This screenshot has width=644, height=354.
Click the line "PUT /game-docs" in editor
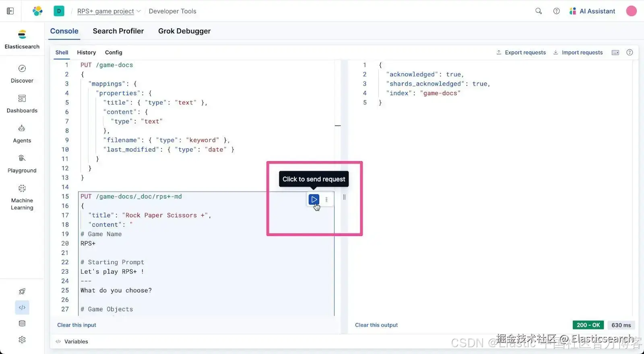[107, 65]
